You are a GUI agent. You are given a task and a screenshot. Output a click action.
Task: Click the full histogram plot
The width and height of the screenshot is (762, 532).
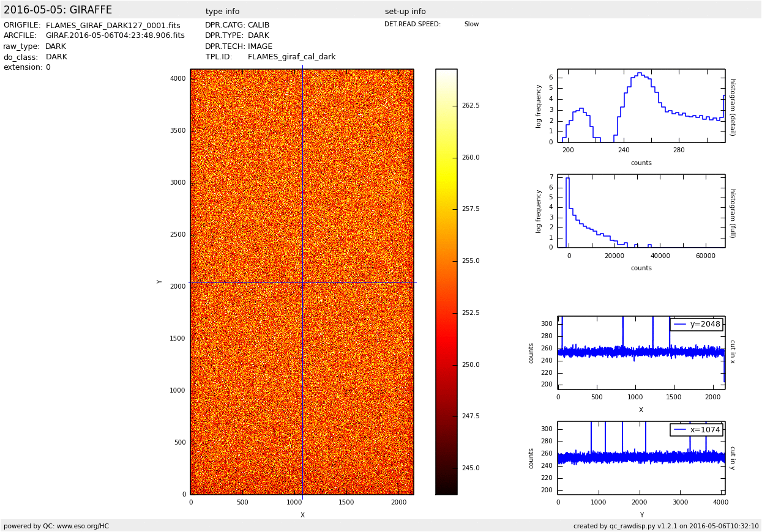[641, 211]
